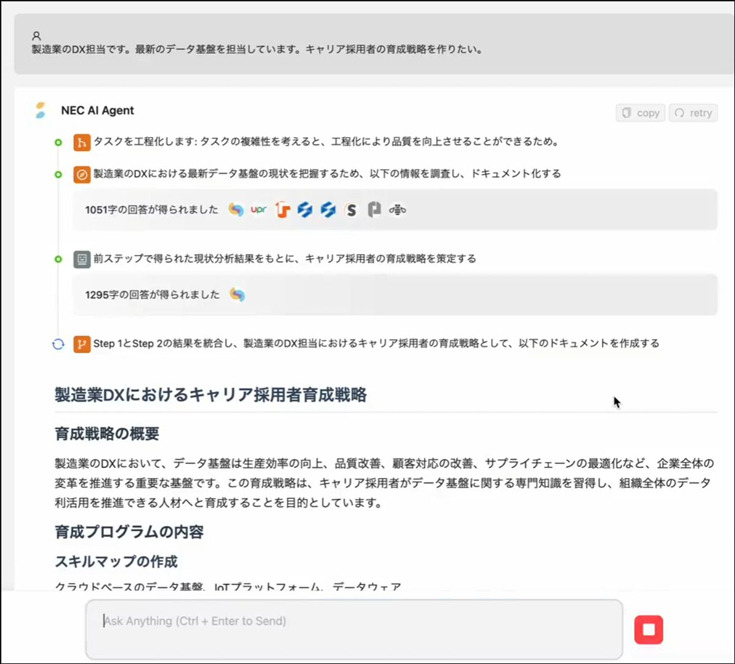Expand the 1051字の回答が得られました result panel
The height and width of the screenshot is (664, 735).
[x=152, y=210]
